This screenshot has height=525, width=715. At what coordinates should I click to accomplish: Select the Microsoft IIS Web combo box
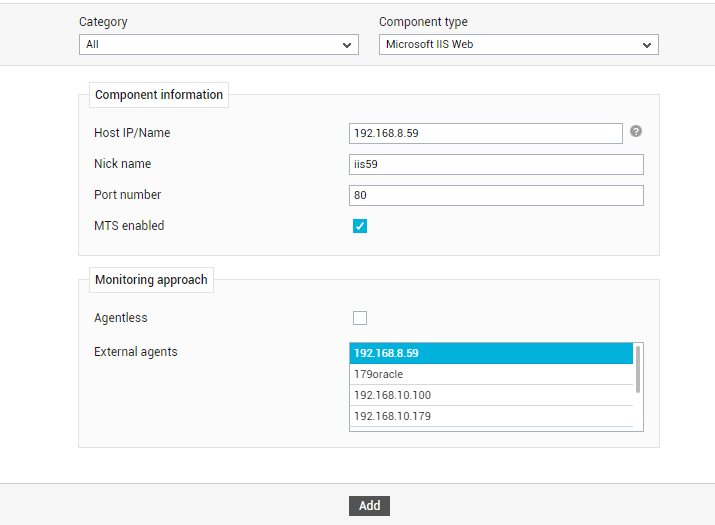tap(518, 45)
